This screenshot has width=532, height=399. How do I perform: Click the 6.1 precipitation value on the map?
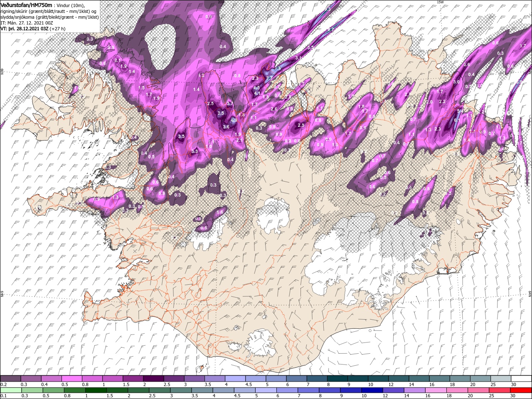coord(456,120)
